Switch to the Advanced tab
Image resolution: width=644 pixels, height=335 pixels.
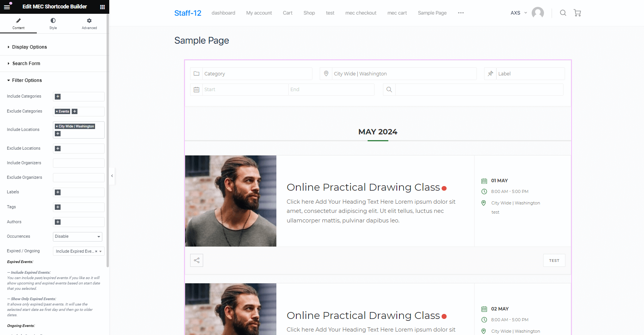click(89, 23)
